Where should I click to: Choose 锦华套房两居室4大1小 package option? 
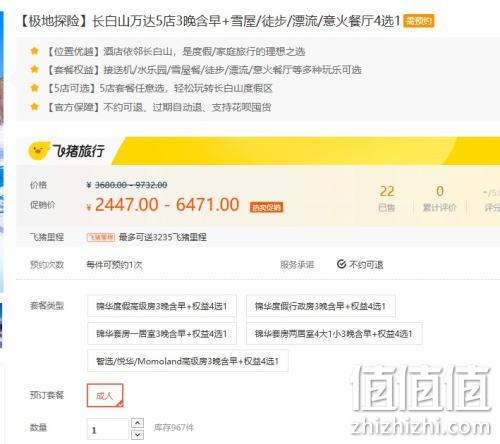[334, 333]
